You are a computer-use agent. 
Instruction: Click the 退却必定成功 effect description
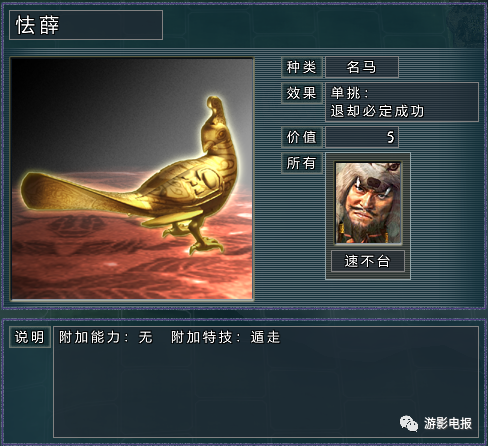377,111
